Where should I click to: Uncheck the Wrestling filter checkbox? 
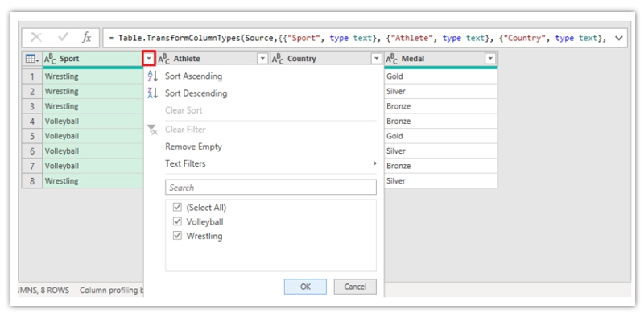click(x=177, y=237)
